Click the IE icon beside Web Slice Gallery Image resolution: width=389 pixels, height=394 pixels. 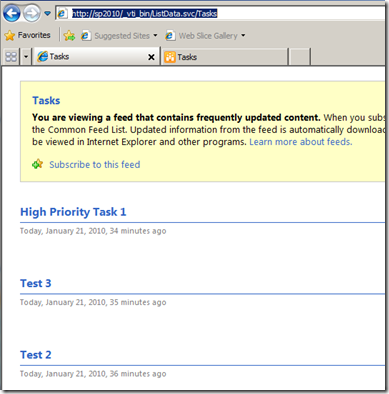(170, 35)
